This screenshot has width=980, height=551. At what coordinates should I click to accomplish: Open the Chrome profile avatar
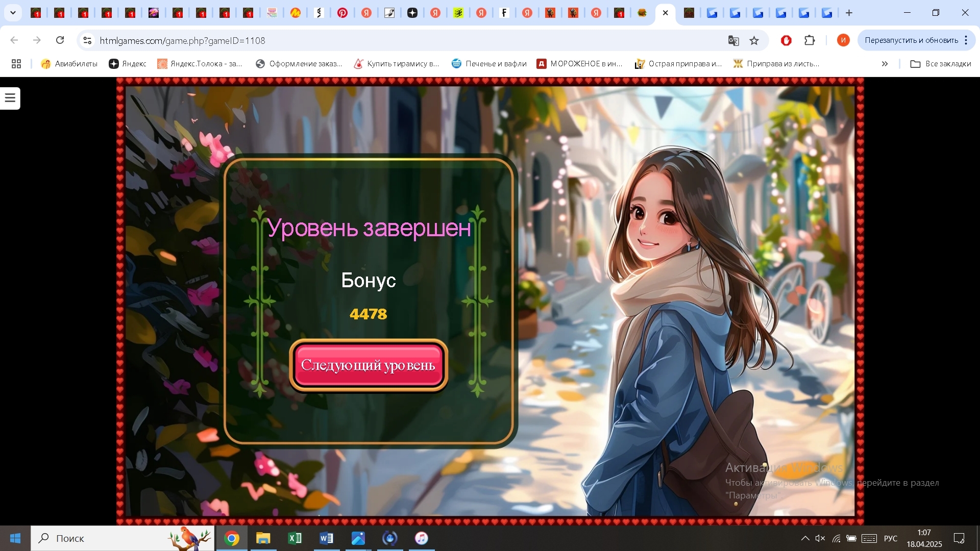click(843, 40)
